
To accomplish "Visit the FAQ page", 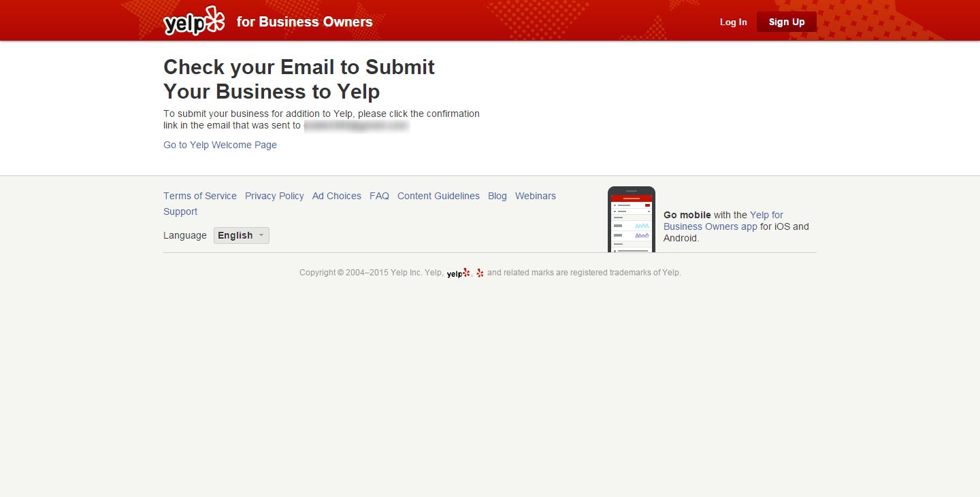I will tap(379, 196).
